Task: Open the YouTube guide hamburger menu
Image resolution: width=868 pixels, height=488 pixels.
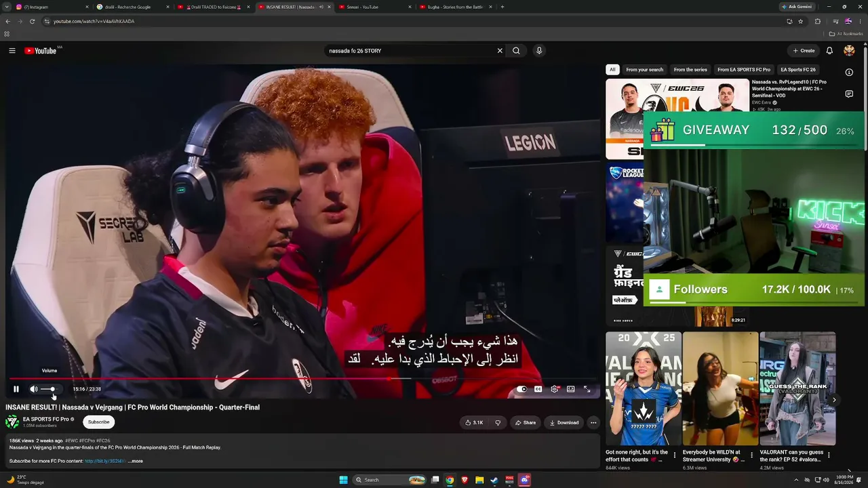Action: pos(12,51)
